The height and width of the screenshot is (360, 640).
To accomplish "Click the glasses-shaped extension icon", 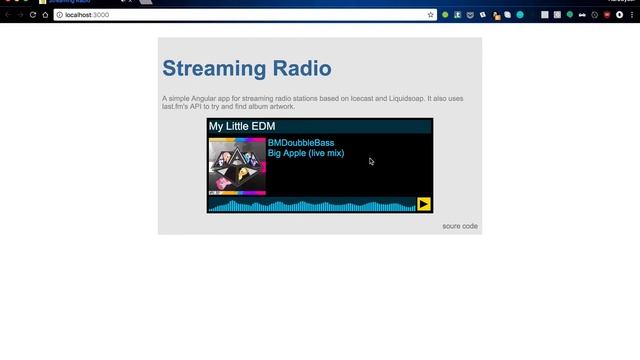I will [x=582, y=15].
